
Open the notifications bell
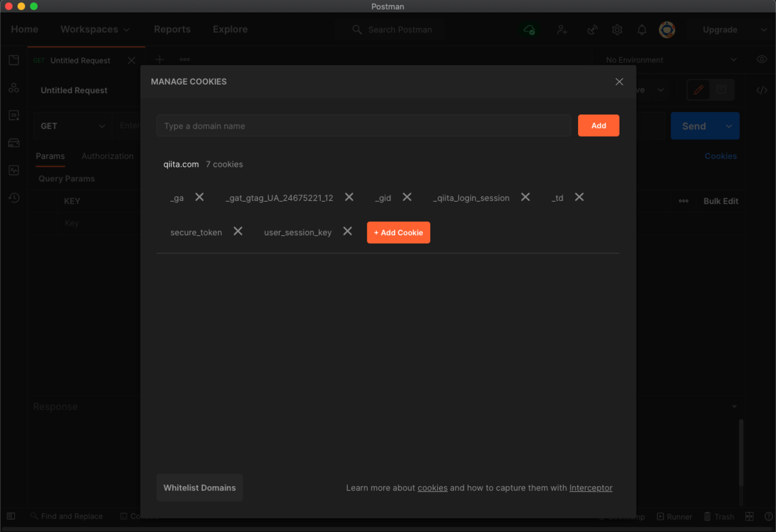[642, 30]
